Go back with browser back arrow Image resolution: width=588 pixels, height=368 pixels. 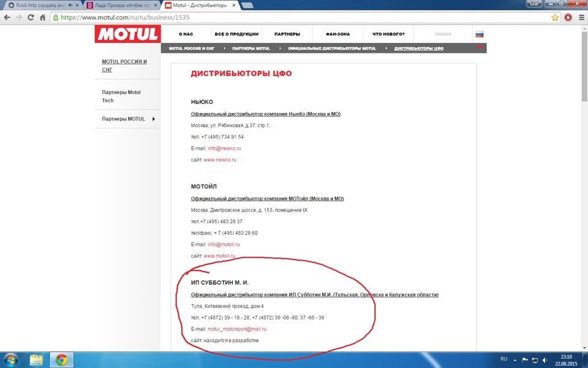click(7, 17)
